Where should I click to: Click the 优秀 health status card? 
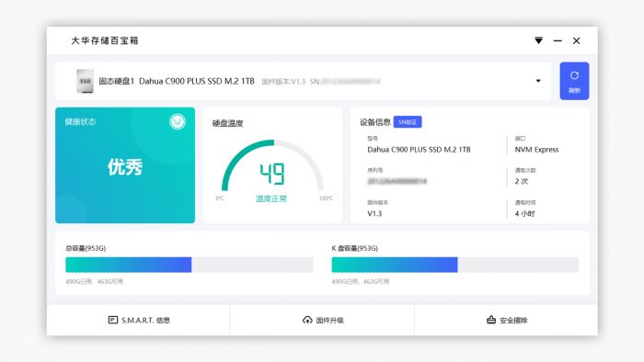(x=125, y=165)
